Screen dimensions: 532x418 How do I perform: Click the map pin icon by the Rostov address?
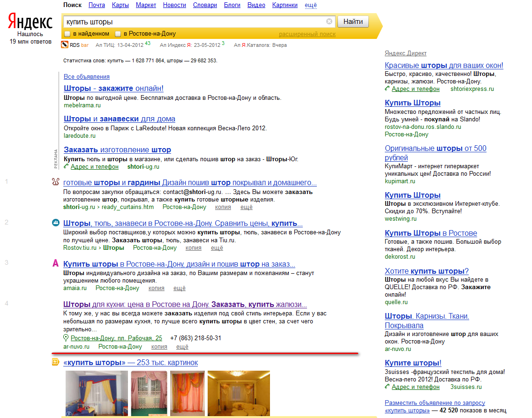point(66,338)
